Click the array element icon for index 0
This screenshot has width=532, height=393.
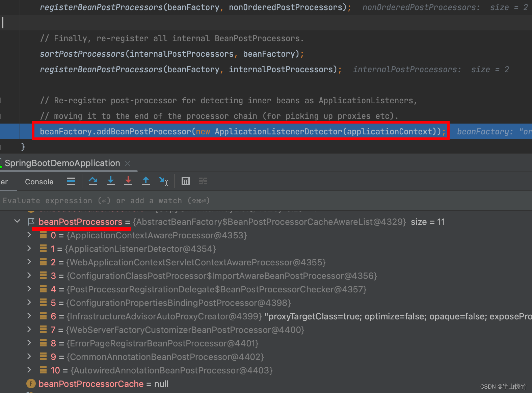(43, 235)
